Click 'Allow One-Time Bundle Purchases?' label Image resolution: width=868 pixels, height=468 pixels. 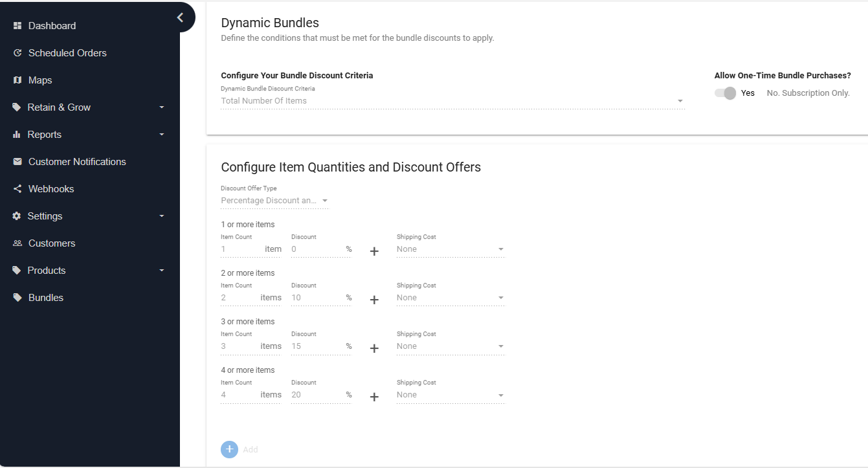tap(783, 76)
